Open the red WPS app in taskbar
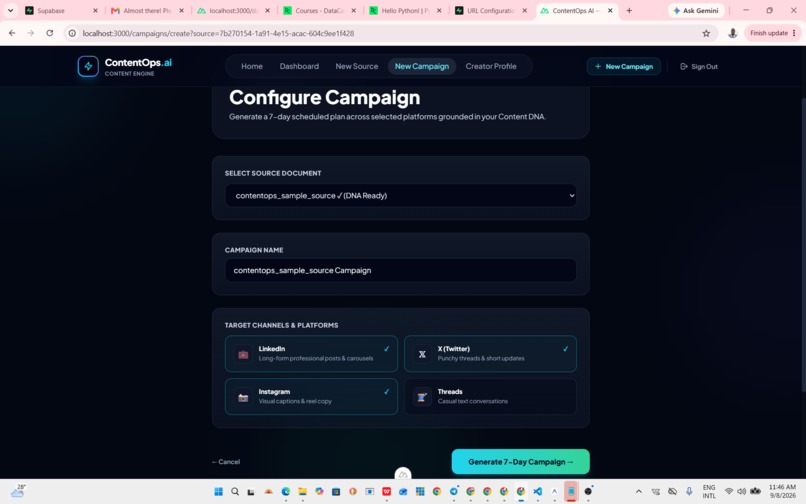The image size is (806, 504). coord(387,492)
